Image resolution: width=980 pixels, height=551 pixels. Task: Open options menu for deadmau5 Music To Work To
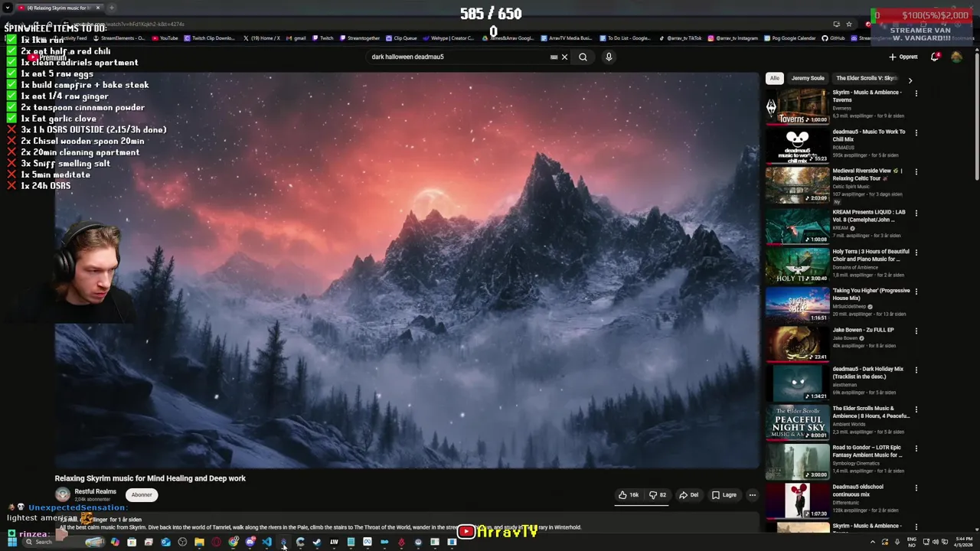(x=916, y=132)
